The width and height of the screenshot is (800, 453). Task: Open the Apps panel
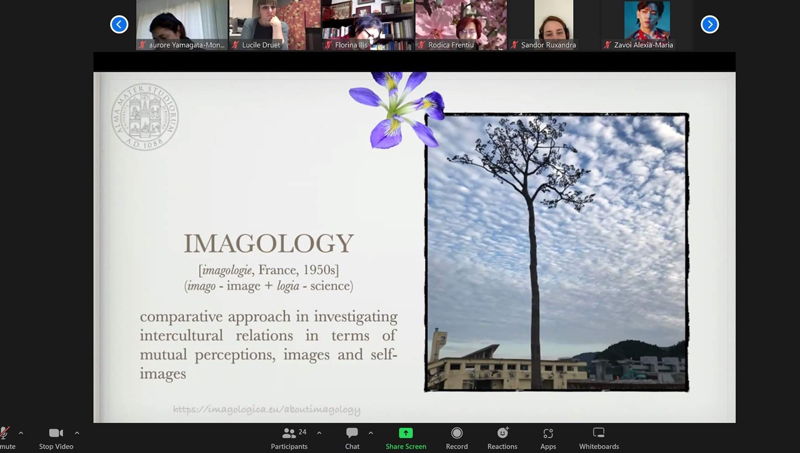pos(548,438)
